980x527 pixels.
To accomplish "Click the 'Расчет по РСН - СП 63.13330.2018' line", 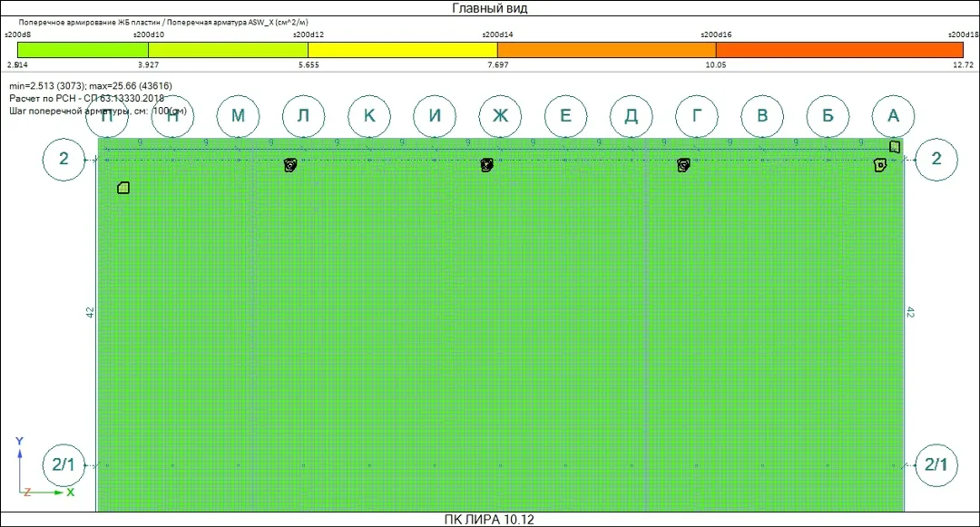I will click(87, 99).
